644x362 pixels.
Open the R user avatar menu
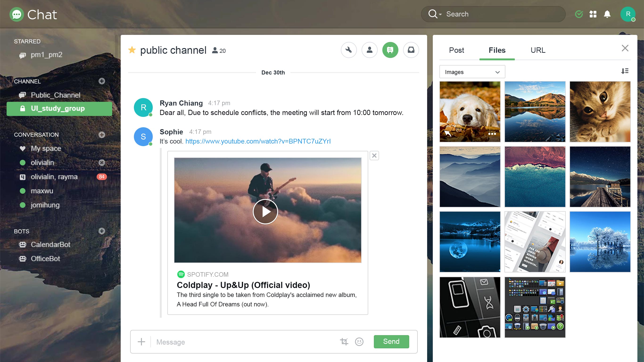(628, 14)
